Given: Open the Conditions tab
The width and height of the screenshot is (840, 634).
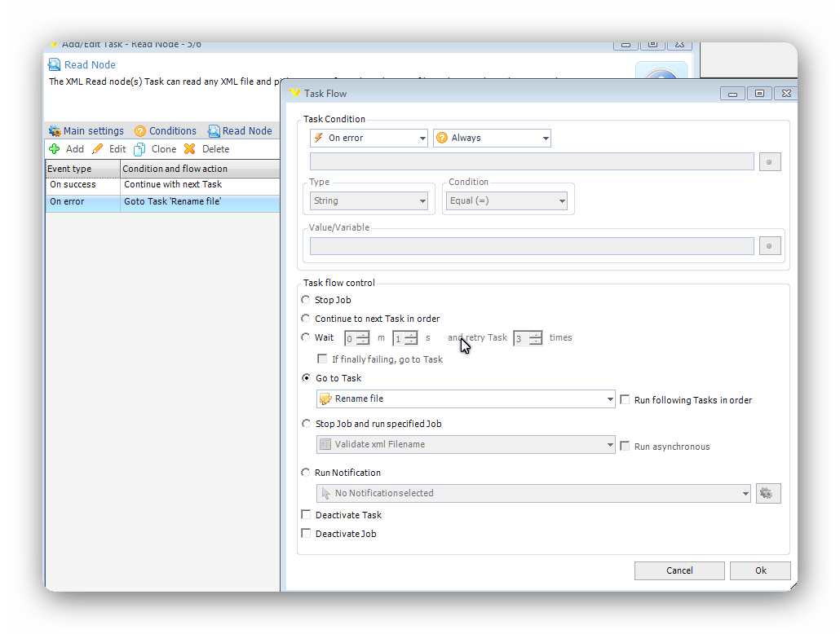Looking at the screenshot, I should (x=166, y=131).
